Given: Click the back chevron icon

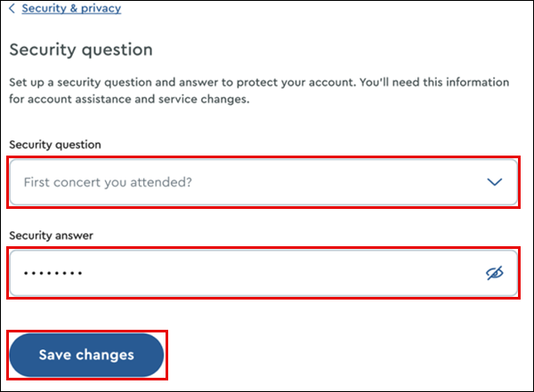Looking at the screenshot, I should [12, 9].
